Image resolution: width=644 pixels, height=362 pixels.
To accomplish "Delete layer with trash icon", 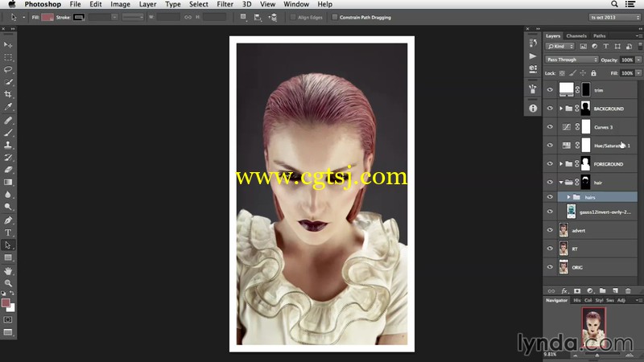I will click(628, 290).
